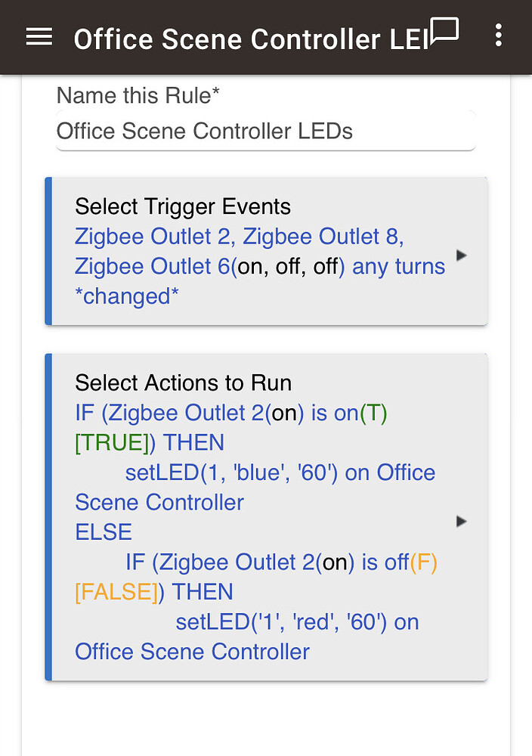
Task: Click the orange [FALSE] result text
Action: [119, 592]
